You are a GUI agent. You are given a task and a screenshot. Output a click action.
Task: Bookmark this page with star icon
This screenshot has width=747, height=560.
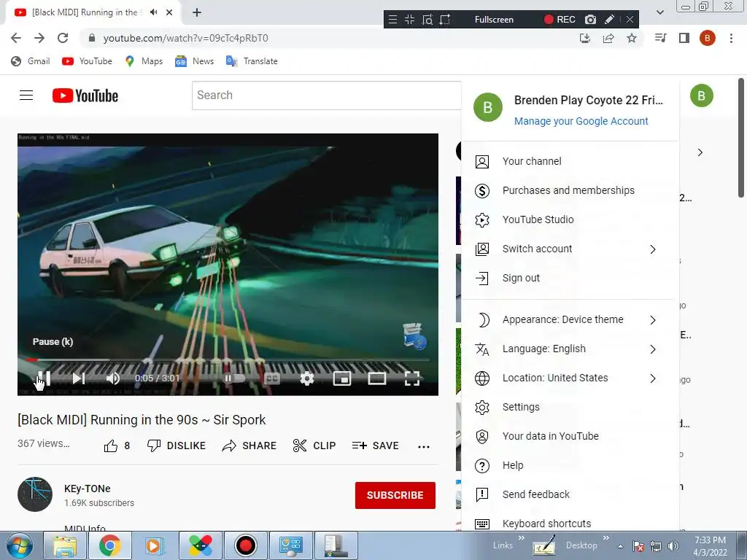coord(632,38)
